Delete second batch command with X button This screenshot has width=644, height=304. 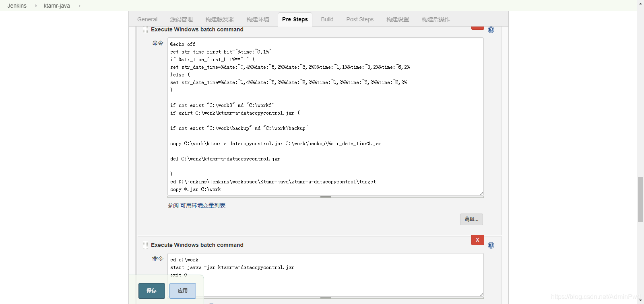coord(478,240)
